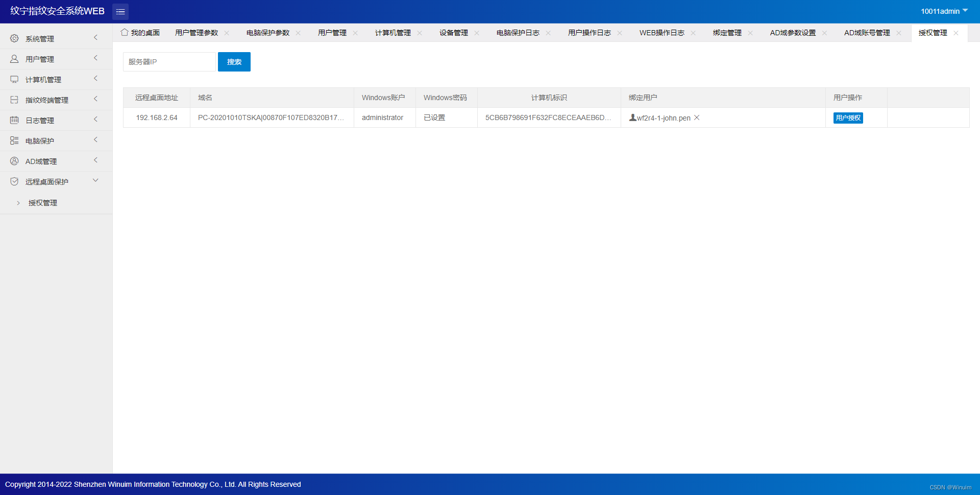Screen dimensions: 980x495
Task: Remove bound user wf2r4-1-john.pen with X icon
Action: [697, 117]
